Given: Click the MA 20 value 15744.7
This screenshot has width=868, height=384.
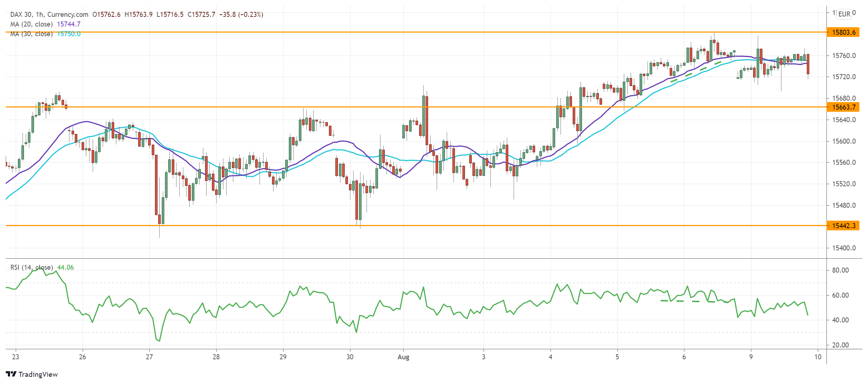Looking at the screenshot, I should pyautogui.click(x=69, y=24).
